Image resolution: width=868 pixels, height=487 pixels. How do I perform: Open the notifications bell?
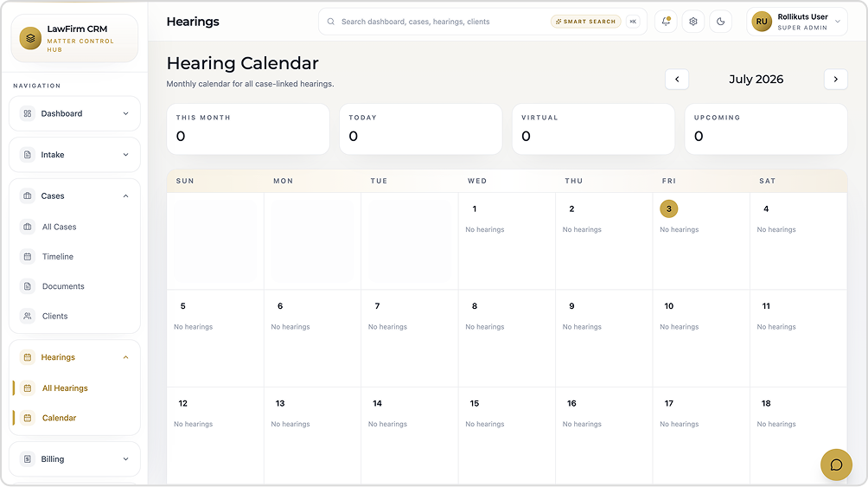tap(666, 22)
